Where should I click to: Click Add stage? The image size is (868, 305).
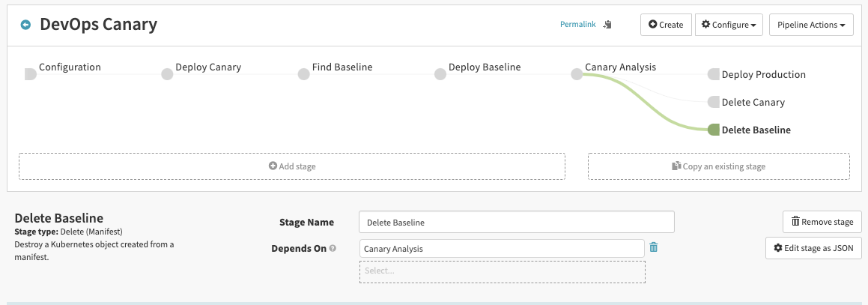click(292, 166)
